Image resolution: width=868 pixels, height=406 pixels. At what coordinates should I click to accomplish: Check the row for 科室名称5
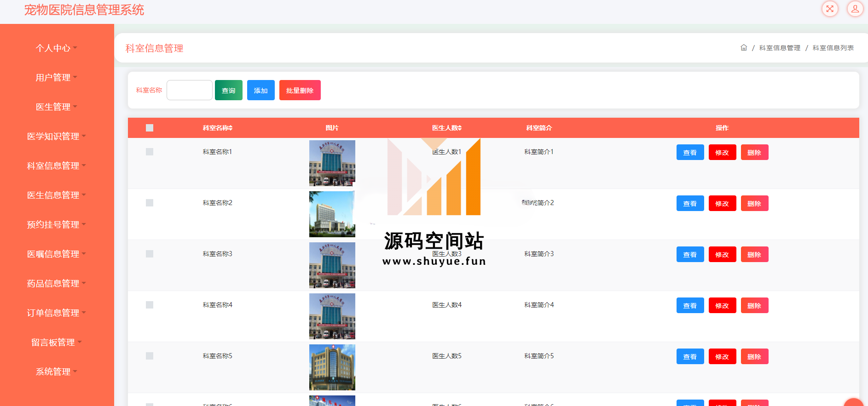[x=150, y=356]
